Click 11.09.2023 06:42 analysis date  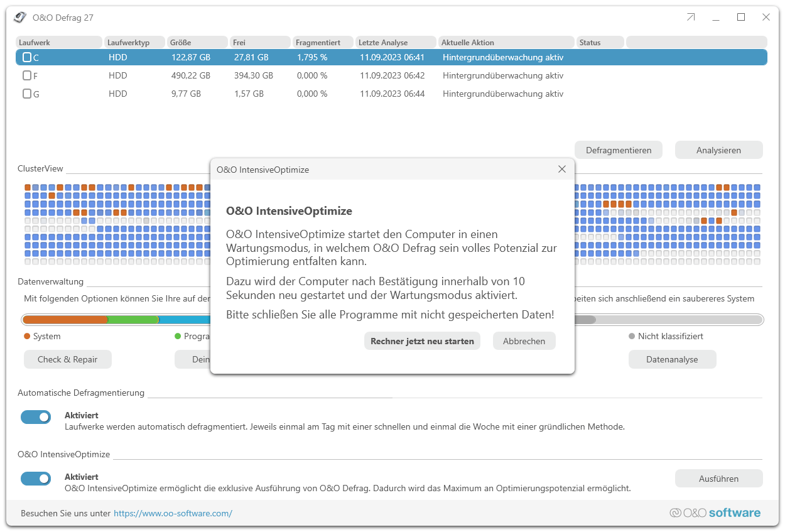click(x=392, y=75)
